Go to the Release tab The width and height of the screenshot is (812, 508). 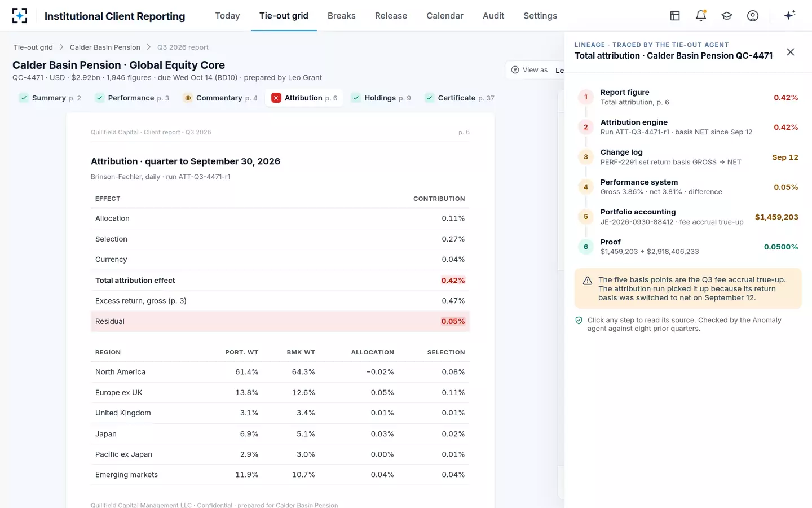[x=391, y=16]
